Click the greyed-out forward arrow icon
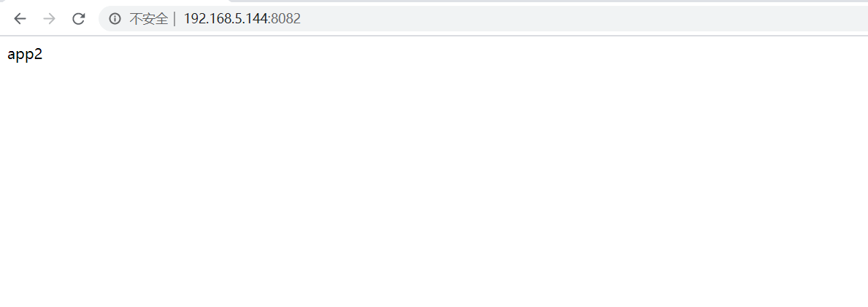Screen dimensions: 868x307 [x=49, y=19]
